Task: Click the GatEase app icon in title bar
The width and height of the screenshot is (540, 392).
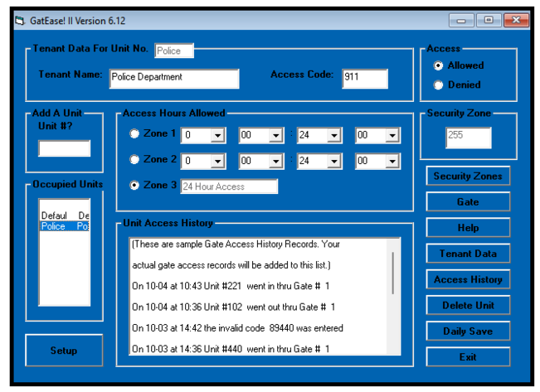Action: tap(20, 20)
